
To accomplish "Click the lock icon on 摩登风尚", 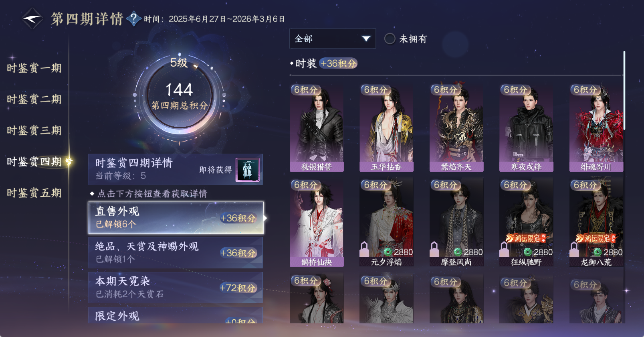I will tap(434, 249).
